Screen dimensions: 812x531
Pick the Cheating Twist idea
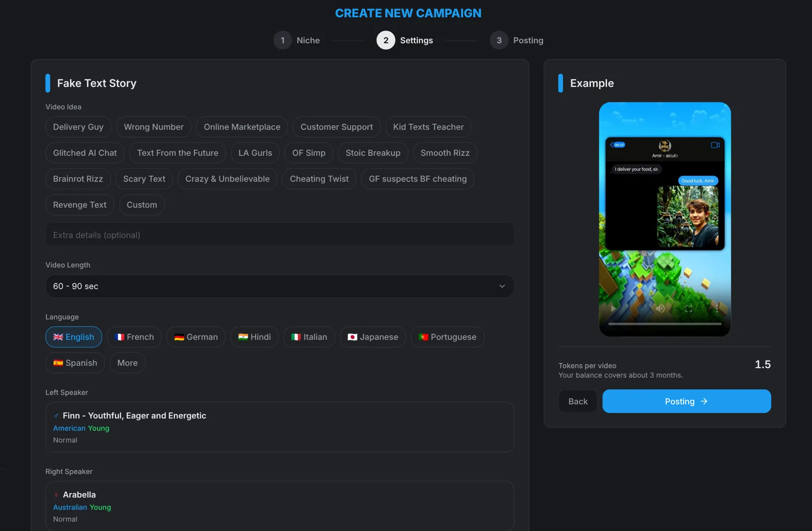pos(319,179)
